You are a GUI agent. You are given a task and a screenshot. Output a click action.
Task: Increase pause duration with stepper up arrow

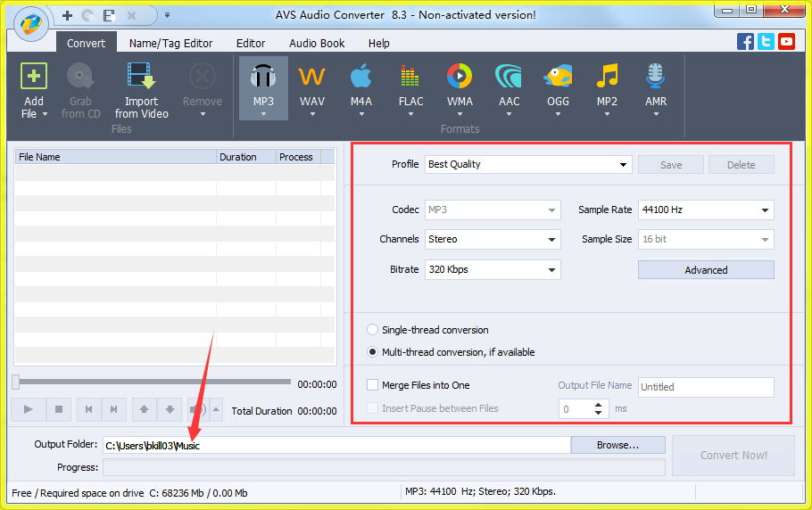[598, 405]
